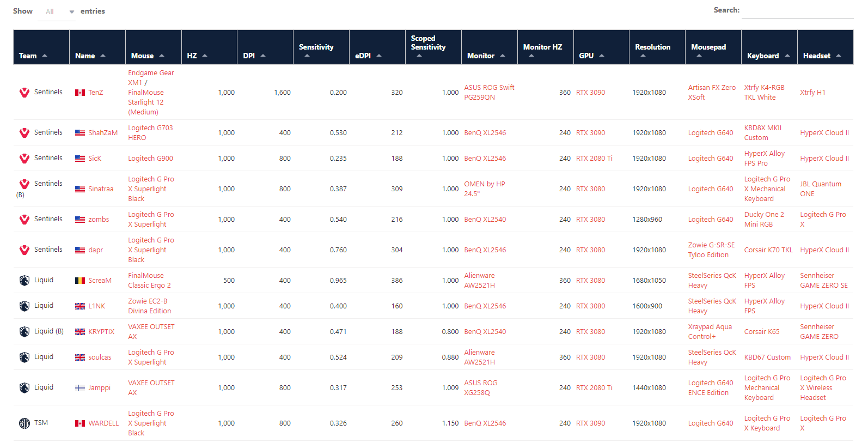Click US flag beside SicK
Screen dimensions: 868x443
click(x=80, y=159)
